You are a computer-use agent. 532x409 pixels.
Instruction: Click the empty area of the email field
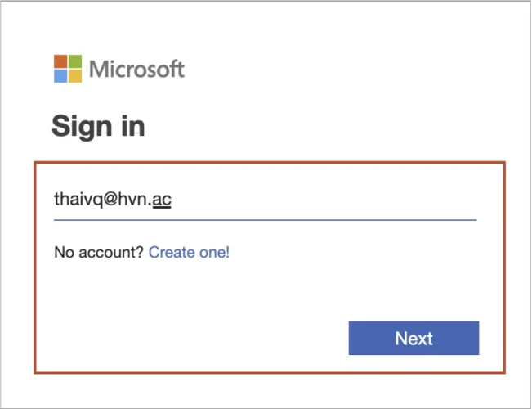click(327, 200)
